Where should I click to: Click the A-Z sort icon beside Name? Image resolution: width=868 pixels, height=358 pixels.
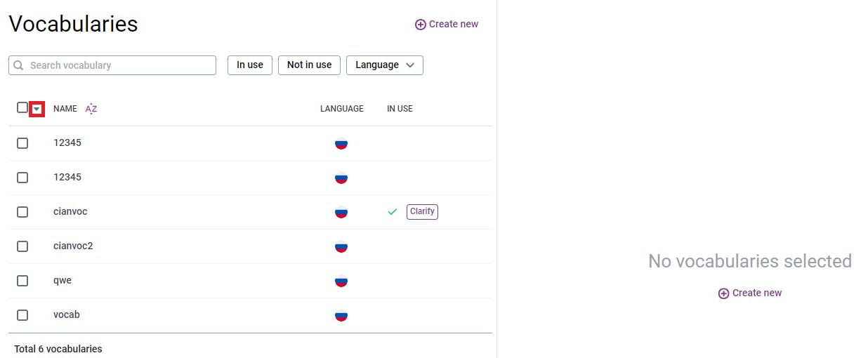coord(91,109)
